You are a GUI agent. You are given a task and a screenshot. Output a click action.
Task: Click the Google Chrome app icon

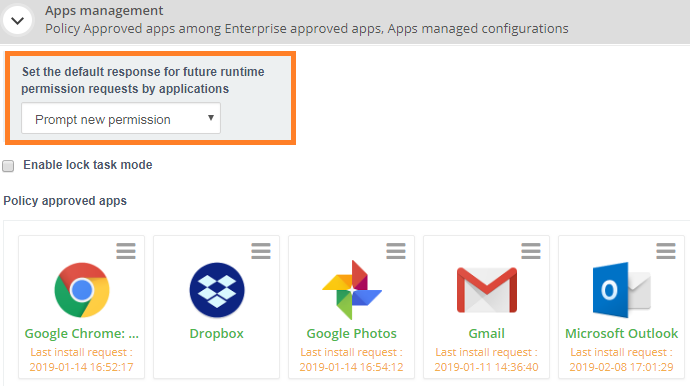click(82, 290)
